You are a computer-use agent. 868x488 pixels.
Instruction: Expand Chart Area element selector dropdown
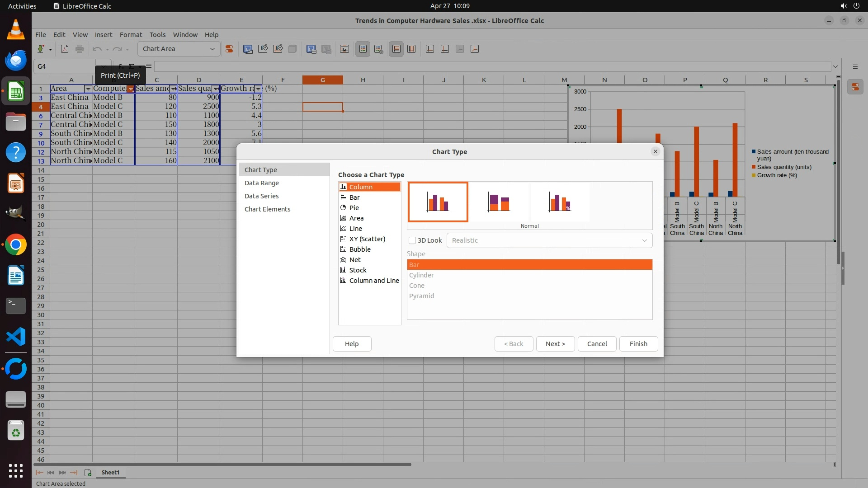click(x=212, y=49)
